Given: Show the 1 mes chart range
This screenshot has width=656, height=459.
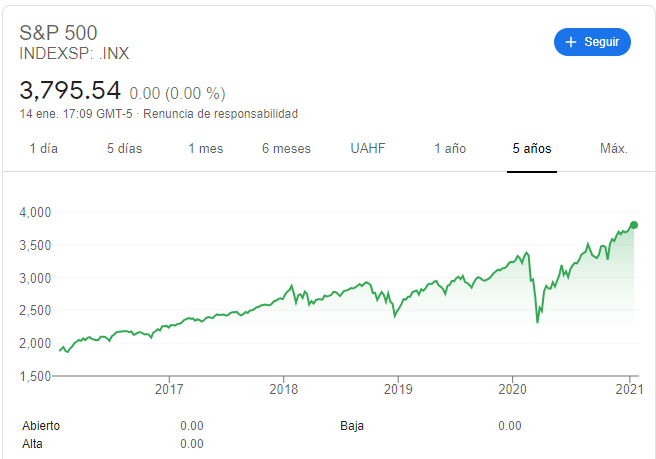Looking at the screenshot, I should (205, 149).
